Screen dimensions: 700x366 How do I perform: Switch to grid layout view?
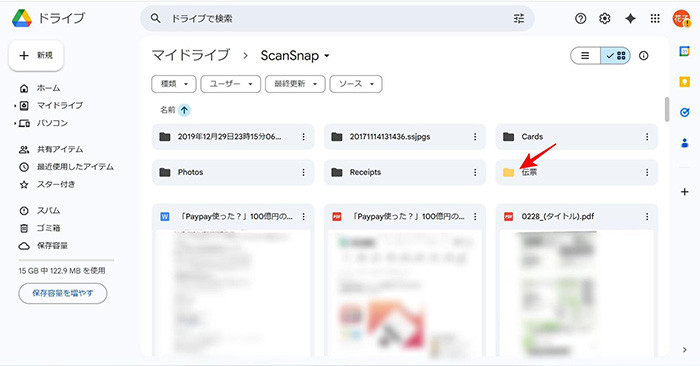click(616, 56)
